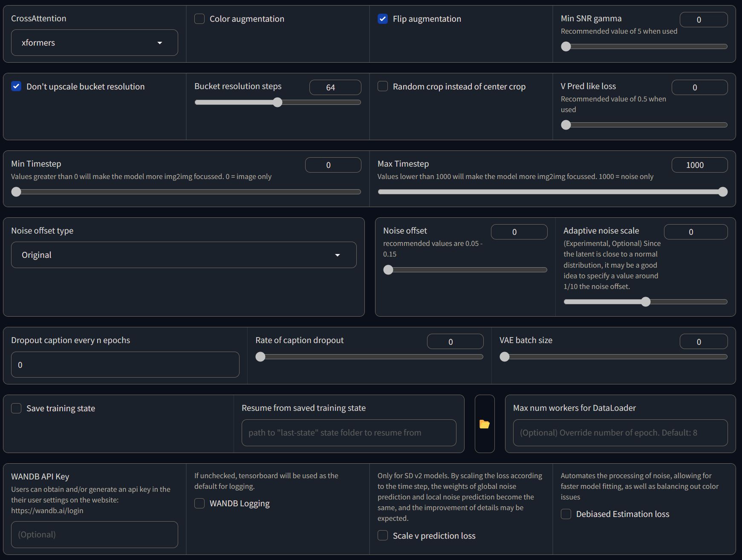Image resolution: width=742 pixels, height=560 pixels.
Task: Open the CrossAttention xformers dropdown
Action: pos(94,43)
